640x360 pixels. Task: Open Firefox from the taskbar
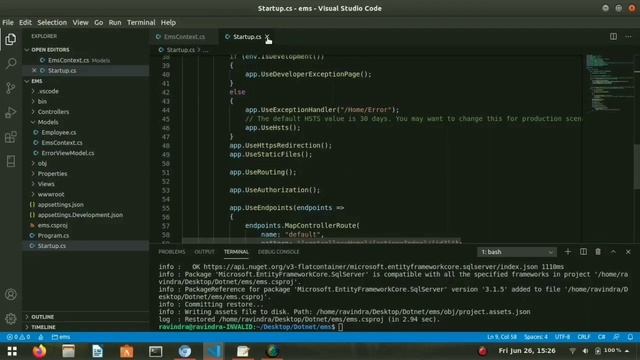40,351
